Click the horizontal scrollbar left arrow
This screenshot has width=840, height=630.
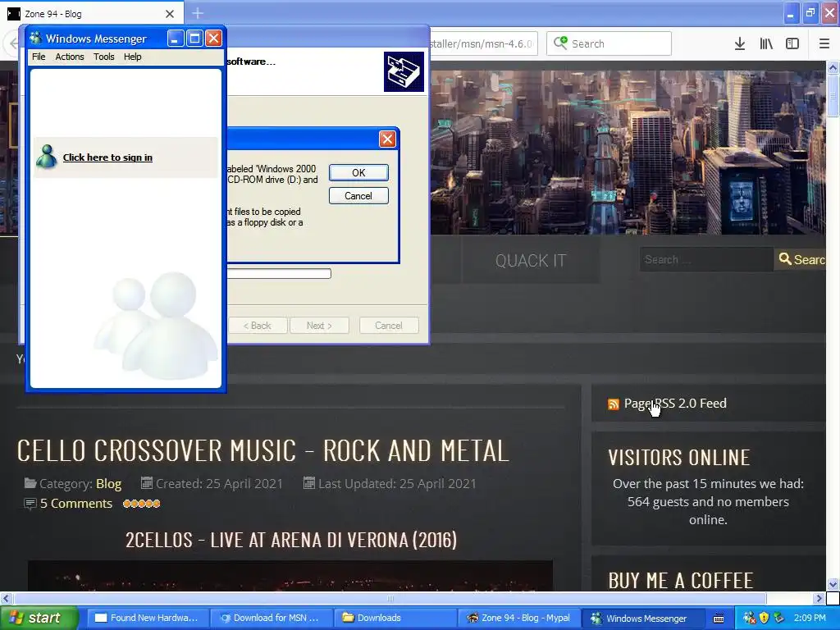pos(6,598)
